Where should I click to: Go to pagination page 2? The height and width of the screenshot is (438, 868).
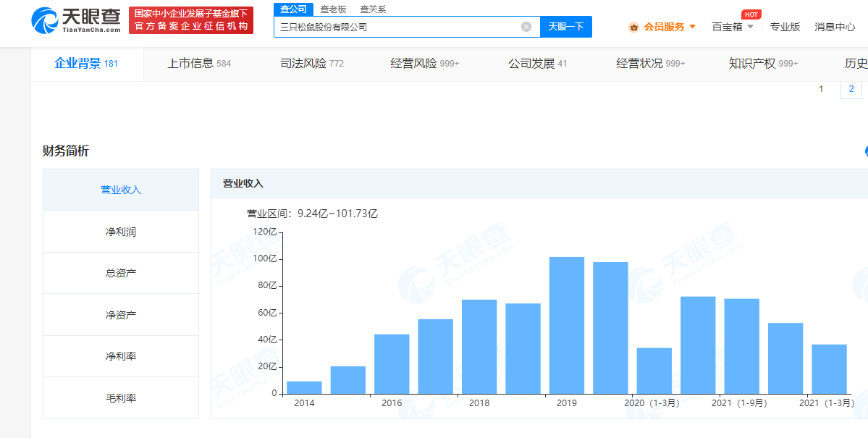[851, 89]
